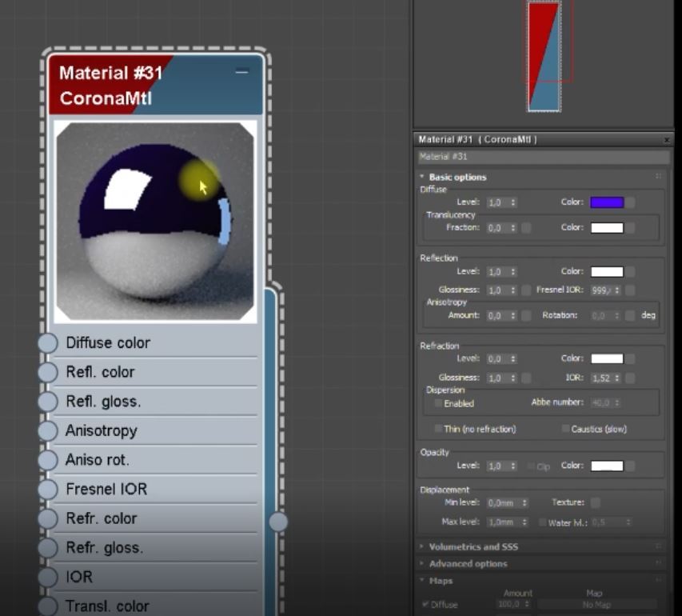Click the material sphere preview thumbnail
This screenshot has width=682, height=616.
pyautogui.click(x=156, y=221)
